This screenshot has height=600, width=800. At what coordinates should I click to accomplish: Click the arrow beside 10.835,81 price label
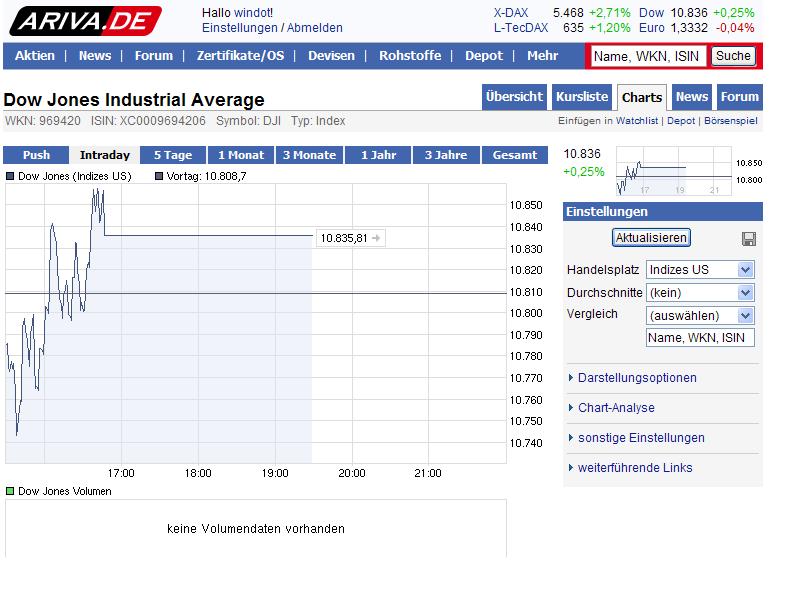click(x=376, y=238)
